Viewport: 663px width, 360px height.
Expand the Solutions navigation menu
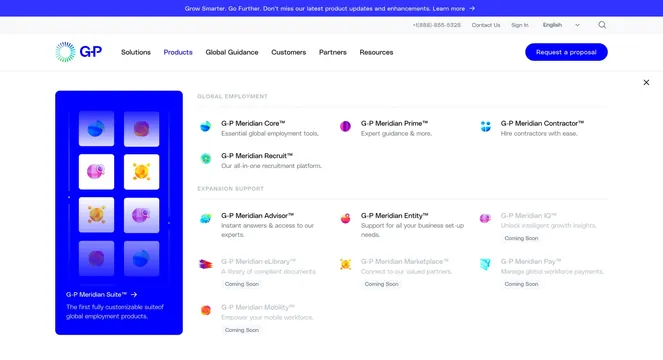pos(136,52)
